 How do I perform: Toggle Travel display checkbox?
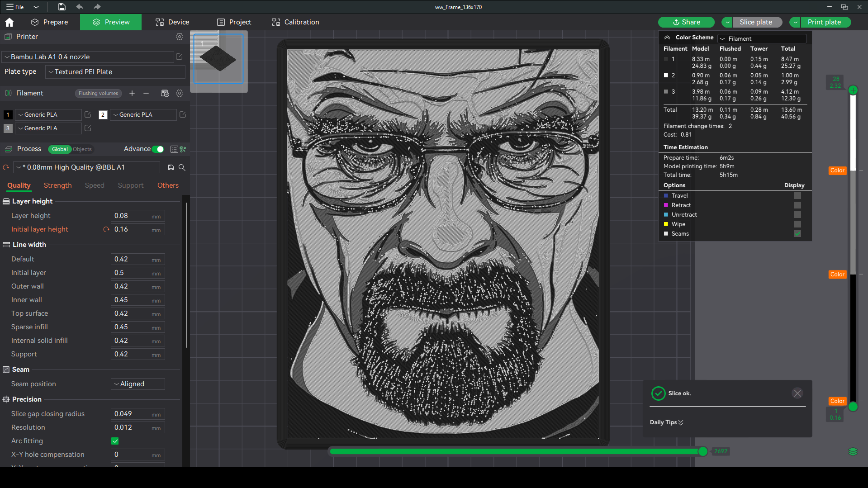tap(797, 196)
